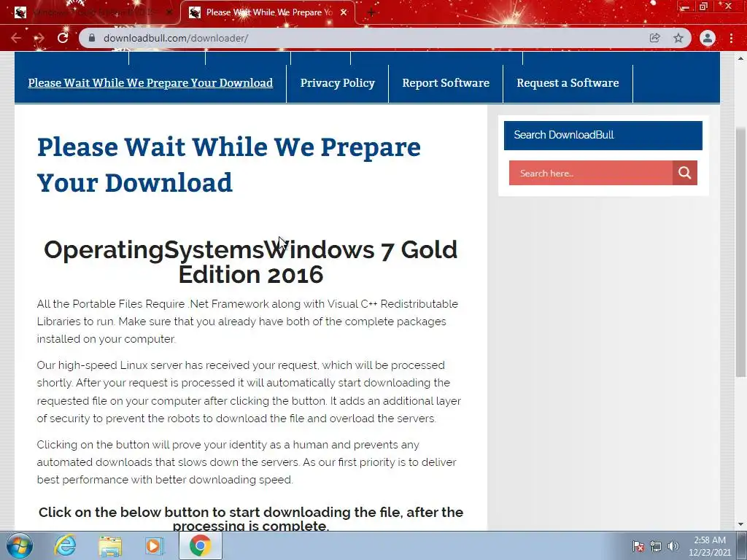747x560 pixels.
Task: Open the network tray icon
Action: pos(656,545)
